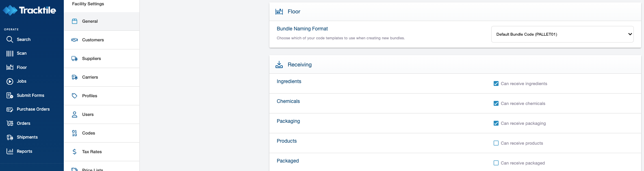Navigate to Orders page
644x171 pixels.
click(23, 124)
